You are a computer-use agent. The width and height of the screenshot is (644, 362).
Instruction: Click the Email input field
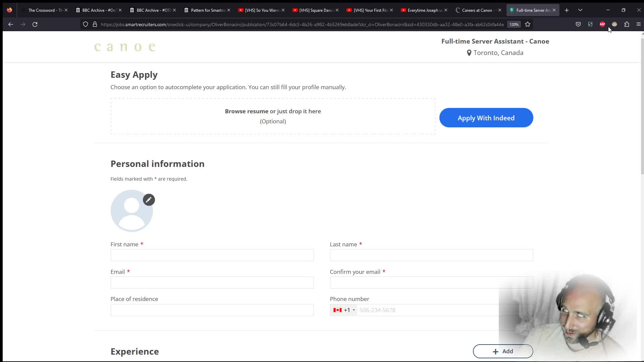tap(212, 283)
